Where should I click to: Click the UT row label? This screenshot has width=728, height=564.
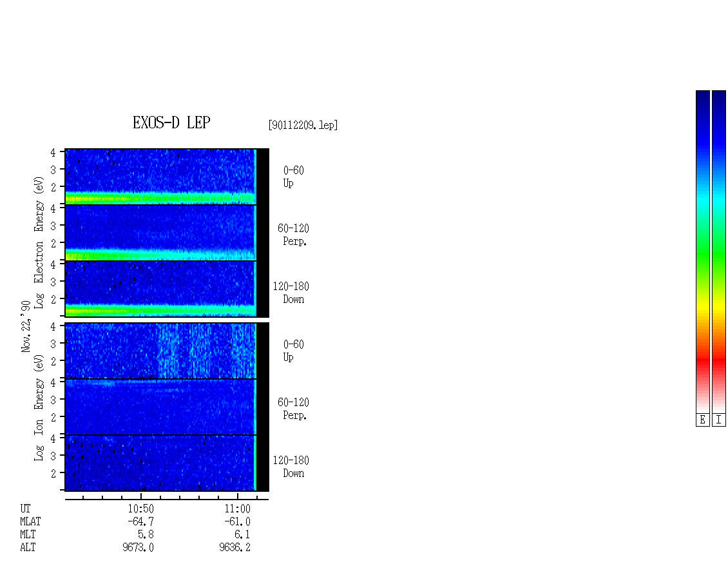click(x=25, y=509)
